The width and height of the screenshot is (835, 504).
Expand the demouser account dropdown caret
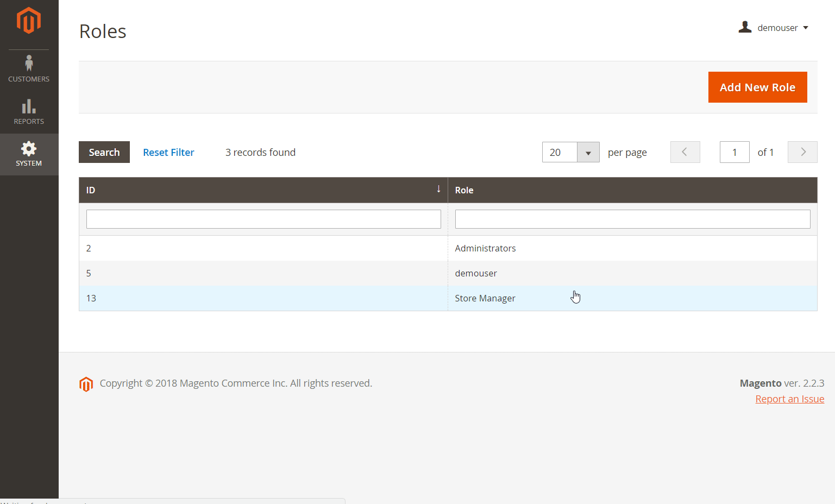806,28
